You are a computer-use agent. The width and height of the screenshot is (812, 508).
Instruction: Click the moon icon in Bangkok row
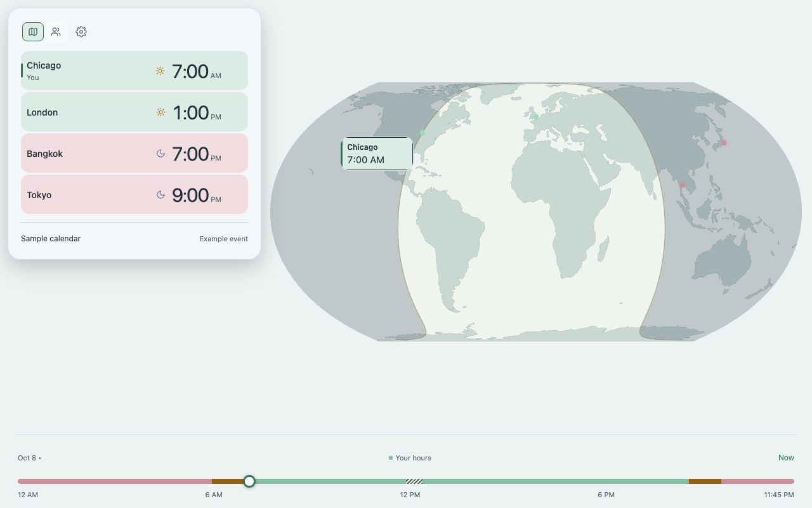pyautogui.click(x=160, y=154)
